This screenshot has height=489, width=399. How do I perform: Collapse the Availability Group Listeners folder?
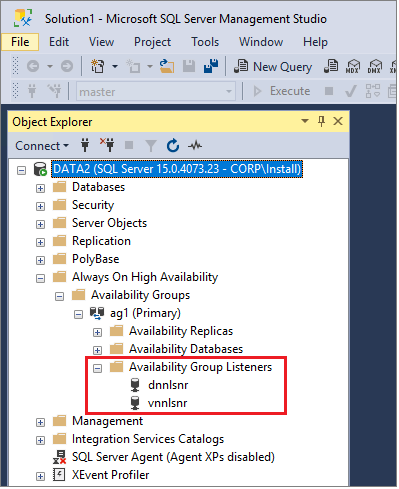tap(97, 369)
